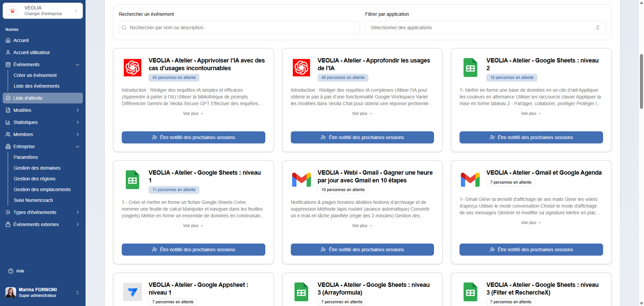Click Être notifié button on Google Sheets niveau 1
The width and height of the screenshot is (644, 306).
coord(193,250)
